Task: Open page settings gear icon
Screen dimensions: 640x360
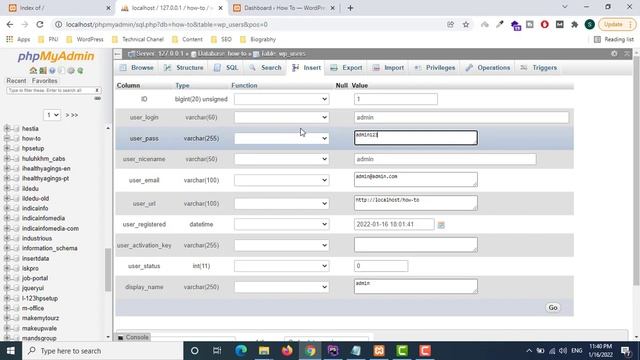Action: coord(614,53)
